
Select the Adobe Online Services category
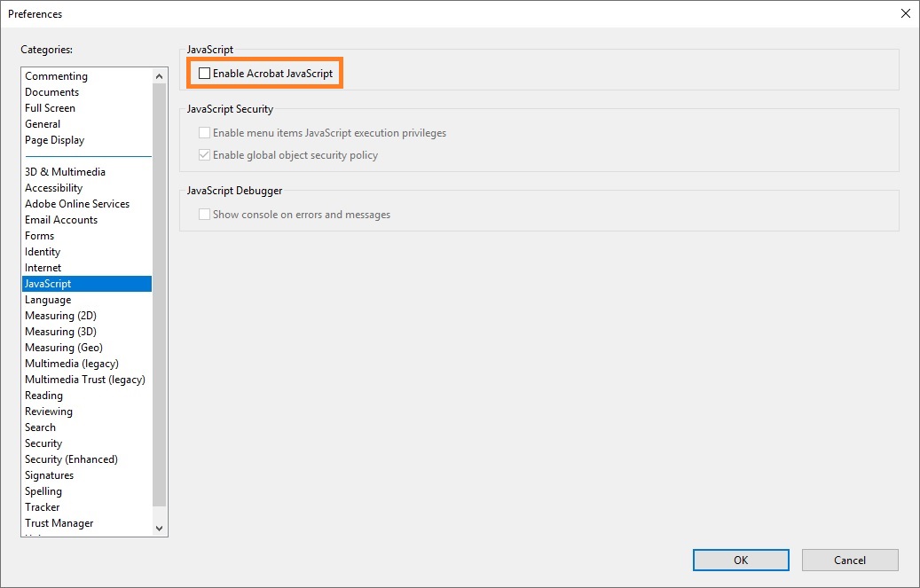click(77, 203)
